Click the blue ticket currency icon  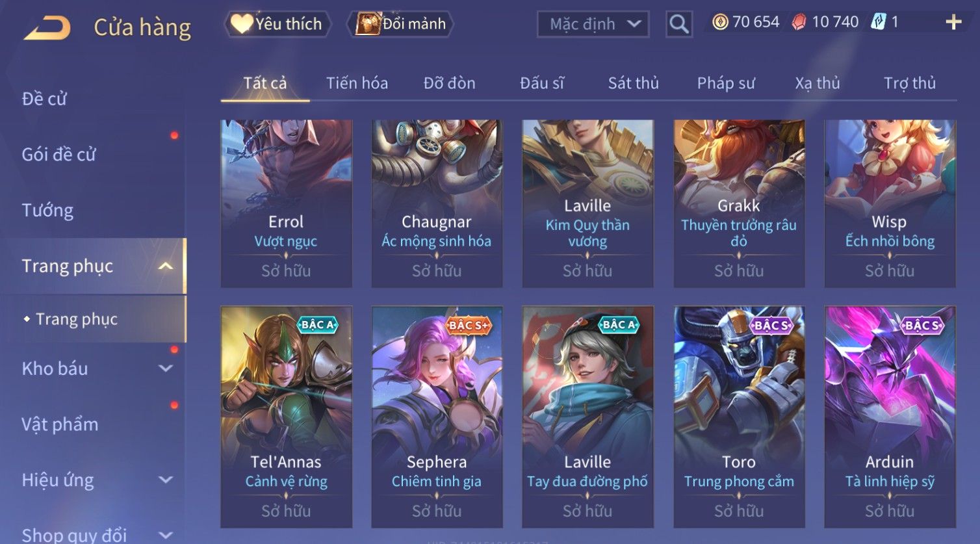(878, 22)
